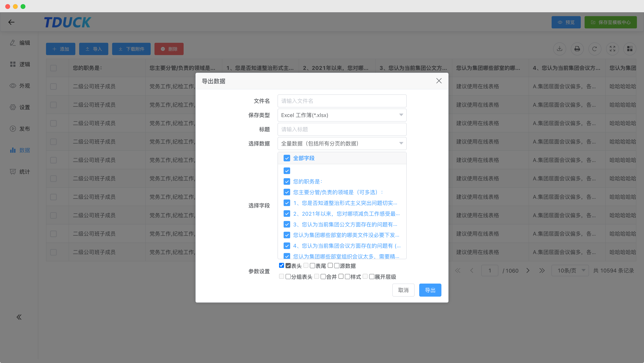Open the 10条/页 page size dropdown
Image resolution: width=644 pixels, height=363 pixels.
tap(570, 271)
